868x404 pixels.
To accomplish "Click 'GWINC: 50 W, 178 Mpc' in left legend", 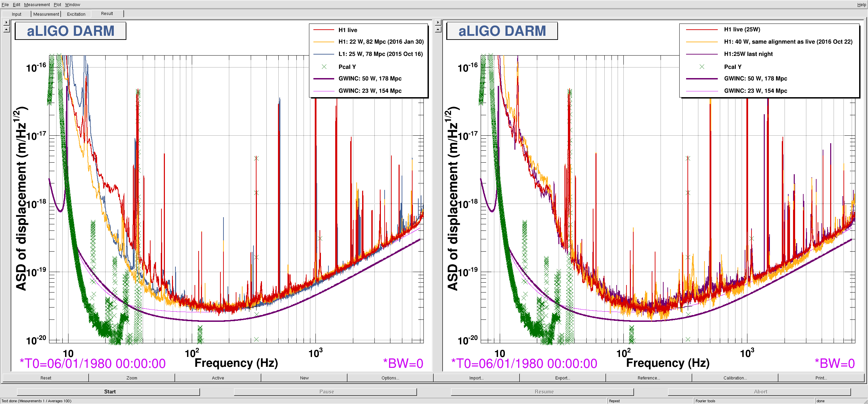I will click(370, 78).
